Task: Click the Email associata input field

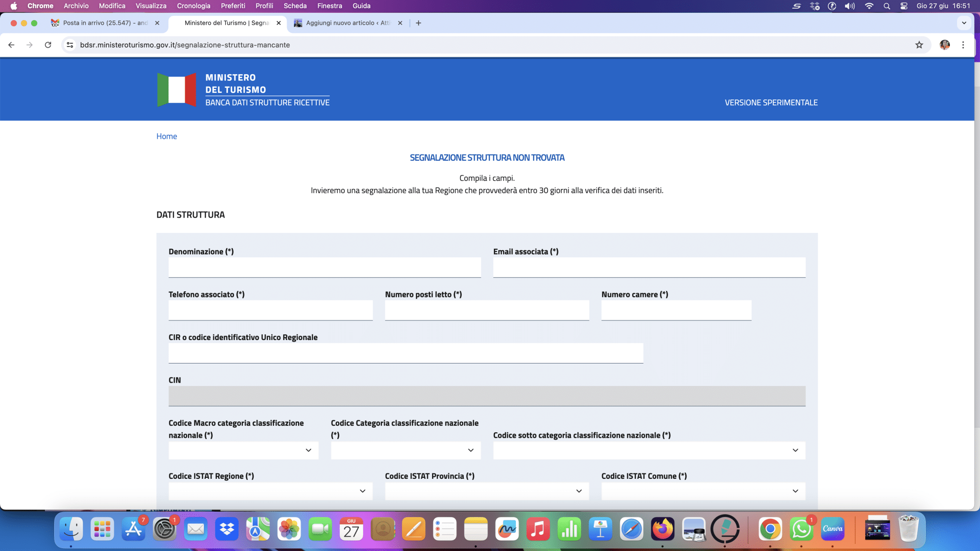Action: click(x=649, y=267)
